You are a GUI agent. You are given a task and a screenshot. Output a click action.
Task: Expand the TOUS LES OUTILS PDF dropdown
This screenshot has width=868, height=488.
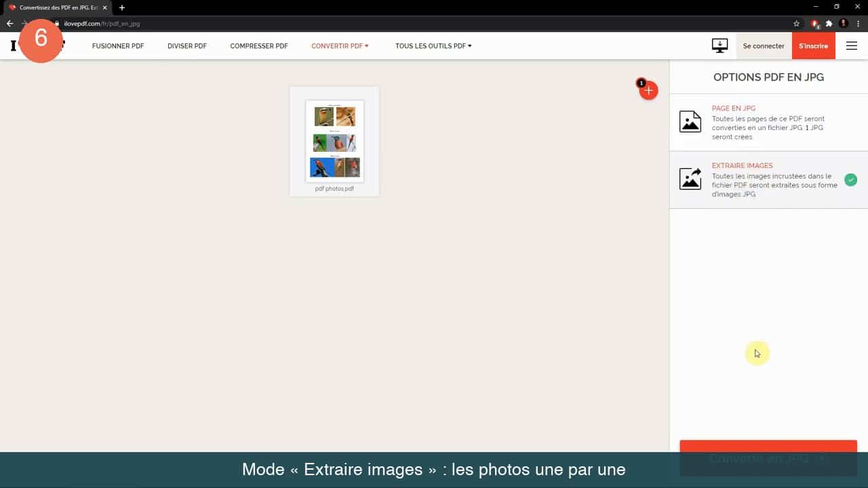(x=433, y=46)
